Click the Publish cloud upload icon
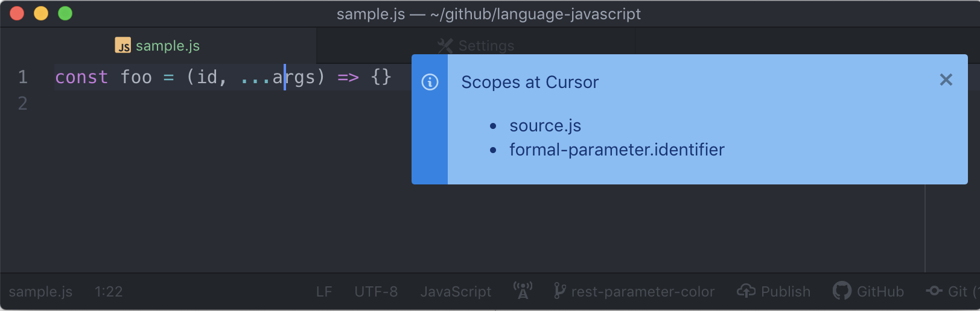 746,291
